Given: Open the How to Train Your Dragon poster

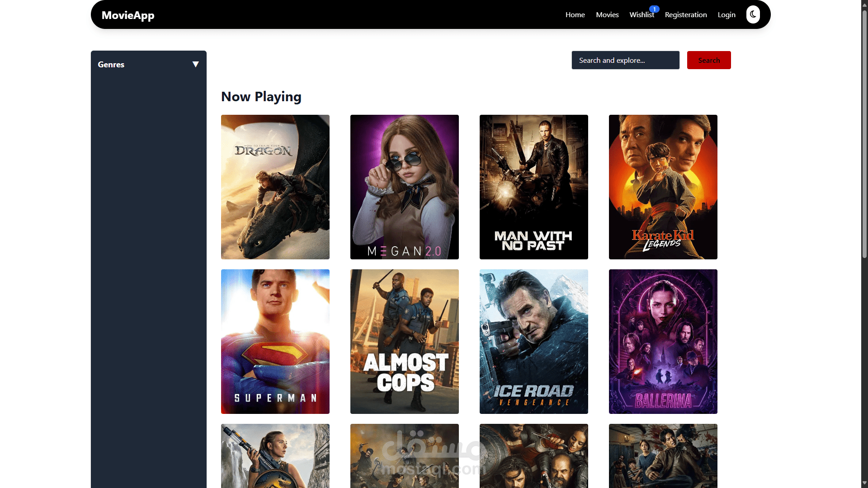Looking at the screenshot, I should click(x=275, y=187).
